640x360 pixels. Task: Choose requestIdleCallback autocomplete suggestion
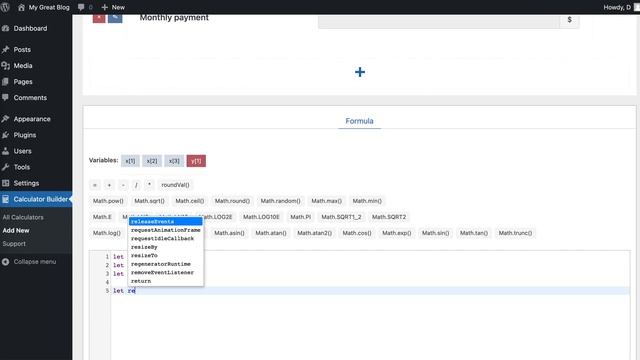[x=166, y=238]
